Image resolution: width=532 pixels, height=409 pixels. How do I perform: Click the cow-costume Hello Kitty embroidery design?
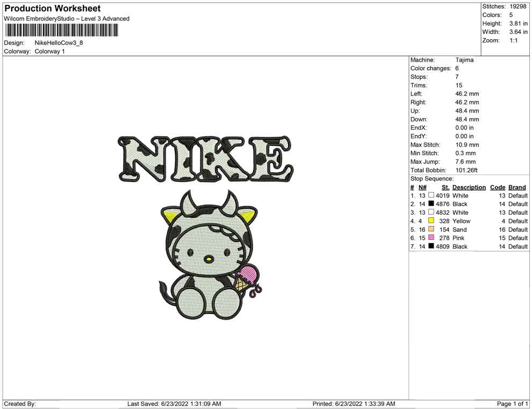(211, 255)
